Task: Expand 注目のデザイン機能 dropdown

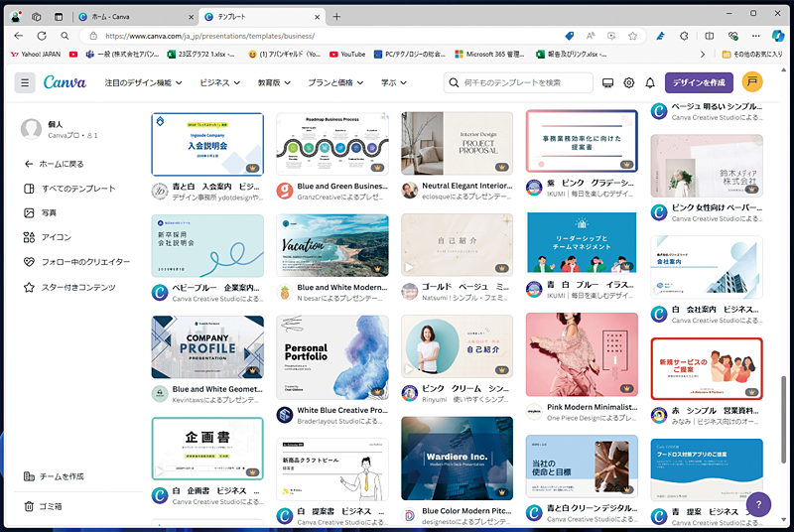Action: 143,82
